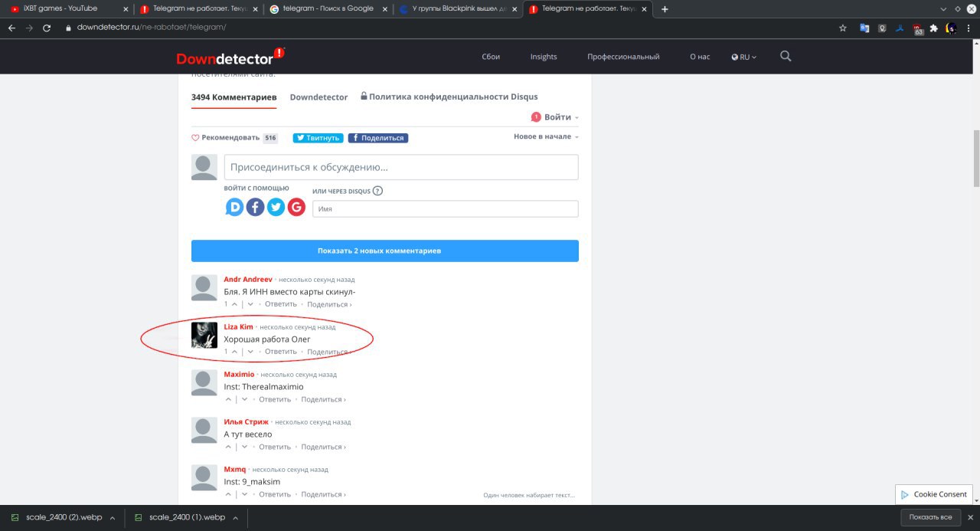This screenshot has height=531, width=980.
Task: Downvote Maximio's comment
Action: (x=244, y=399)
